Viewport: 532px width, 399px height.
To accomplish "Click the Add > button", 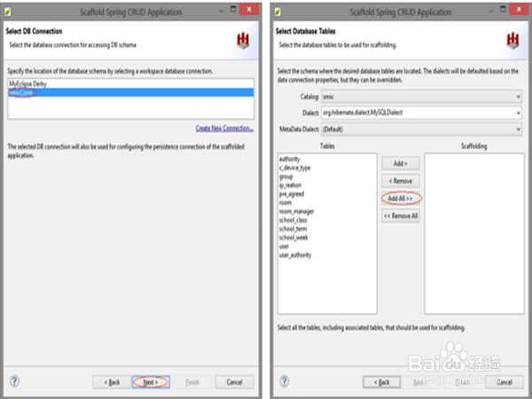I will (x=401, y=163).
